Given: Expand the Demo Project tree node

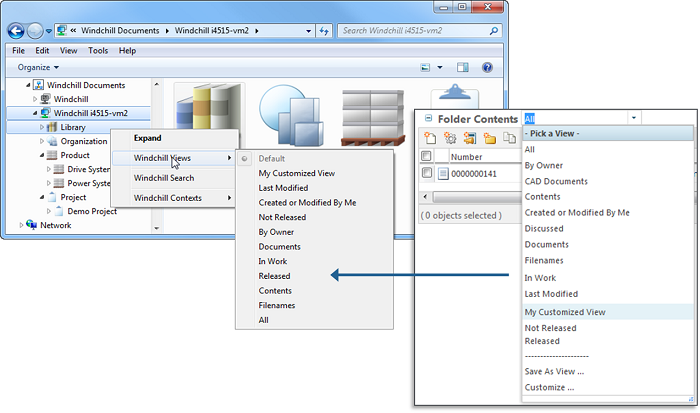Looking at the screenshot, I should (49, 211).
